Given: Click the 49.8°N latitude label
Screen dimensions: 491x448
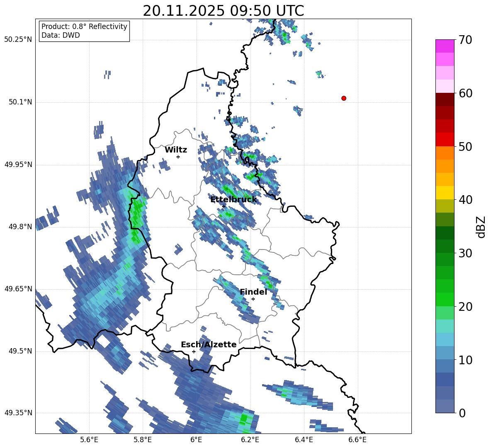Looking at the screenshot, I should [x=20, y=227].
